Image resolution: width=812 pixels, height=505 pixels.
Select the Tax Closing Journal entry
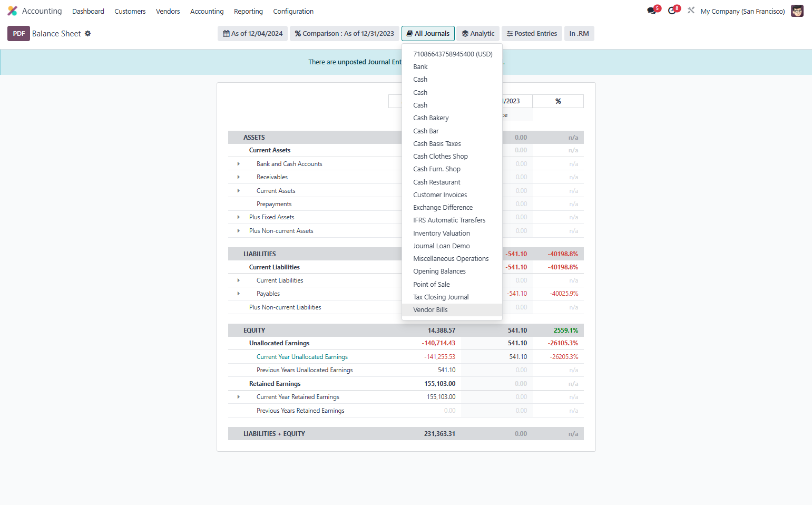(x=452, y=297)
